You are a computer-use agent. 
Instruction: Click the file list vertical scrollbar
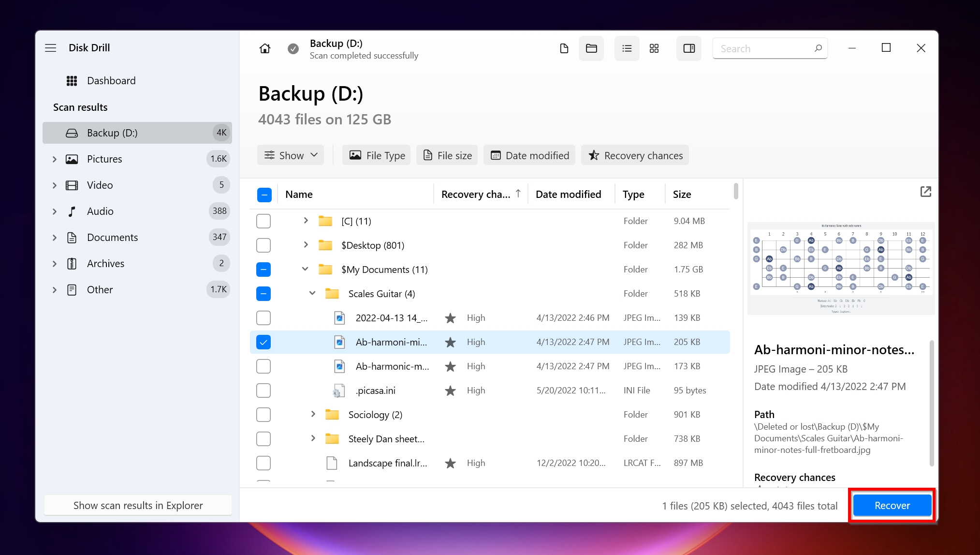(x=736, y=191)
